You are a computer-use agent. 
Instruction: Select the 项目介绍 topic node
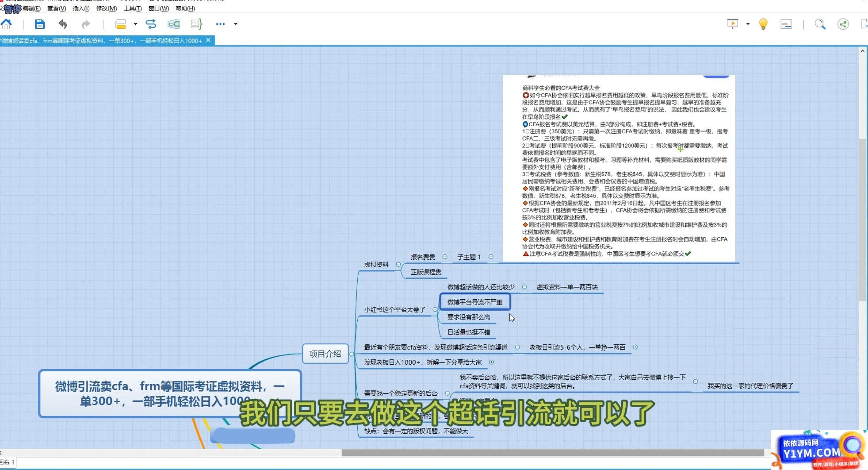[325, 354]
